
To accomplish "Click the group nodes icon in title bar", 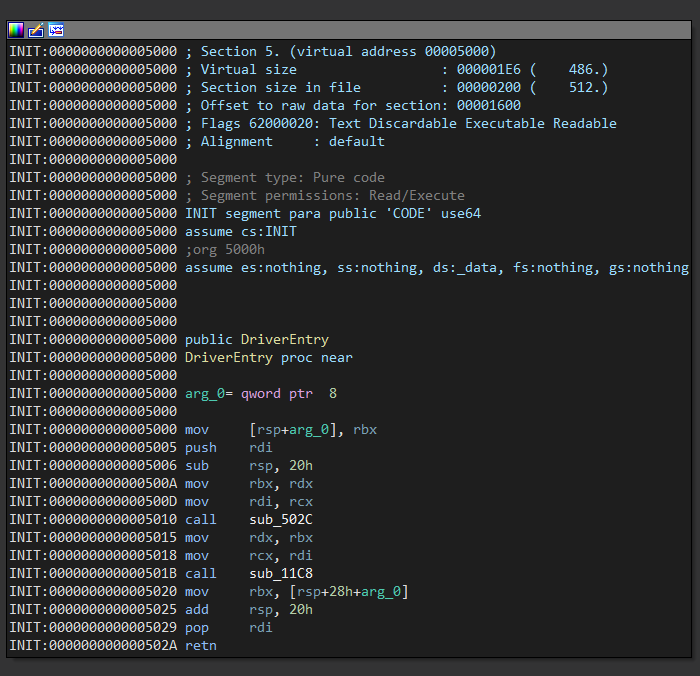I will (x=56, y=30).
